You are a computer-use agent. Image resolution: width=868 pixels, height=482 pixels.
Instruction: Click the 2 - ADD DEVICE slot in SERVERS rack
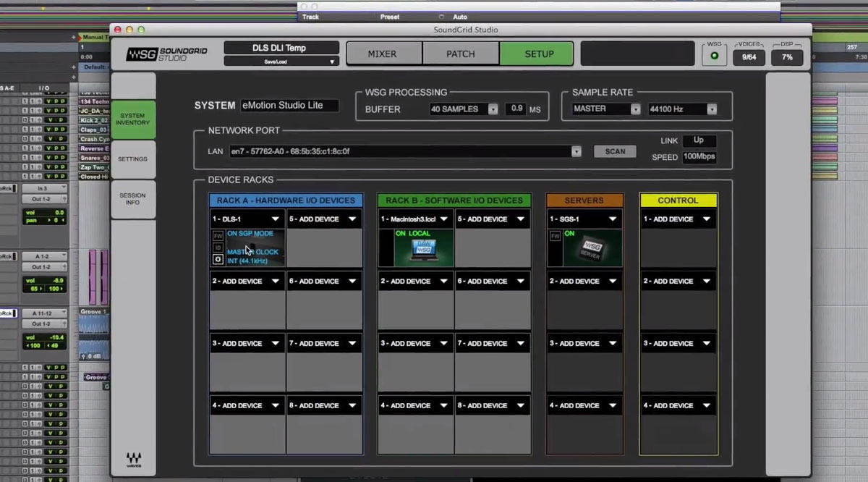tap(582, 281)
